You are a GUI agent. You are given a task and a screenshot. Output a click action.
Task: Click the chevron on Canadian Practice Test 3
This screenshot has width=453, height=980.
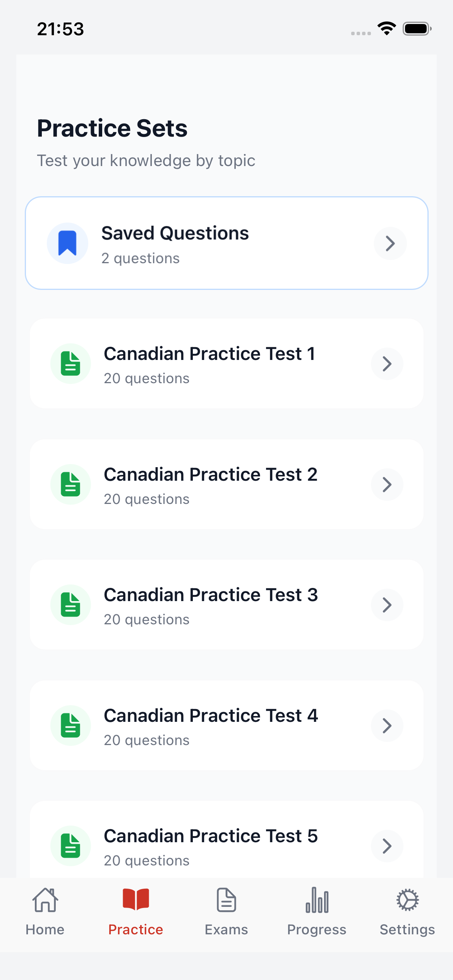(387, 605)
